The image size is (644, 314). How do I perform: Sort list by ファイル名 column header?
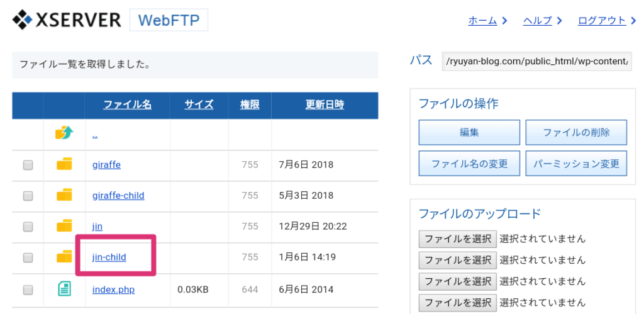tap(127, 104)
